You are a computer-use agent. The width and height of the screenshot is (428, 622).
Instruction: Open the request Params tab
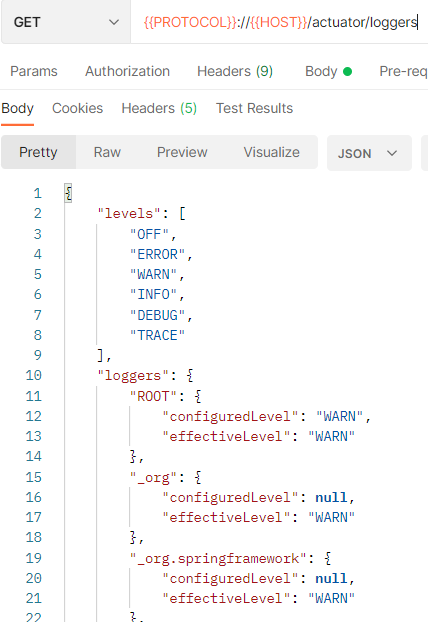pos(34,71)
